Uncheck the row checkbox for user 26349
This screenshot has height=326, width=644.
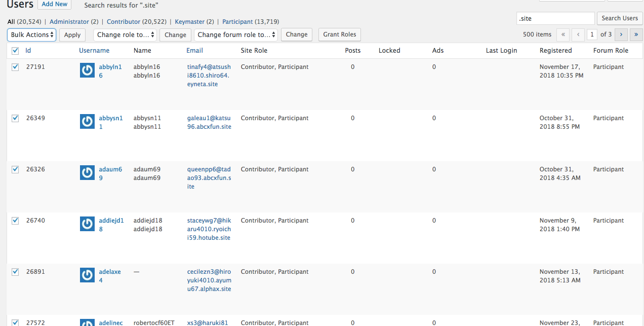(x=15, y=118)
